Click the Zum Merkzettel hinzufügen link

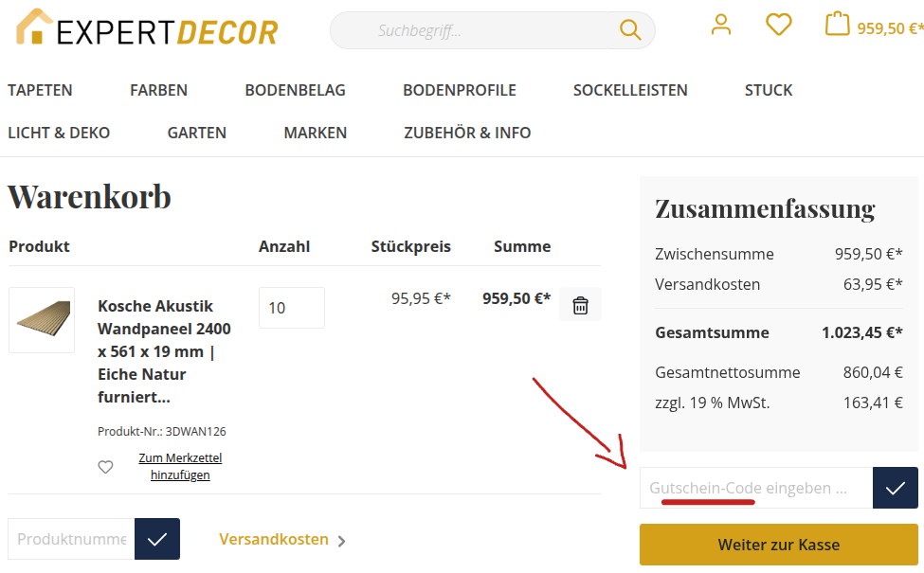pos(180,466)
